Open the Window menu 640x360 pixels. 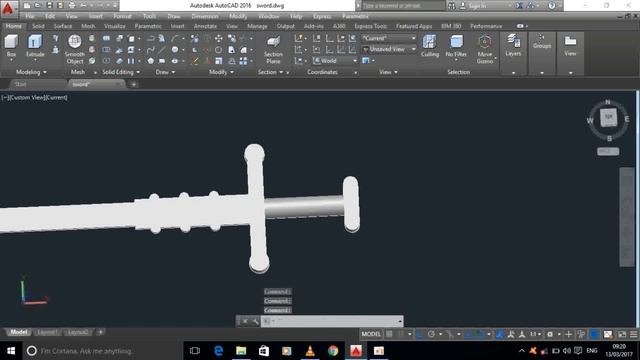[269, 16]
